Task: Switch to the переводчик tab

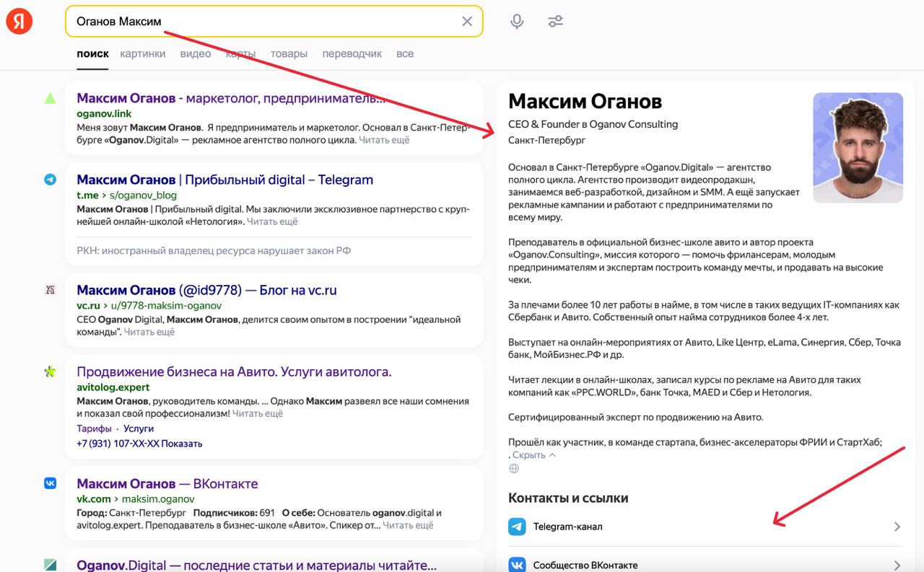Action: pos(352,54)
